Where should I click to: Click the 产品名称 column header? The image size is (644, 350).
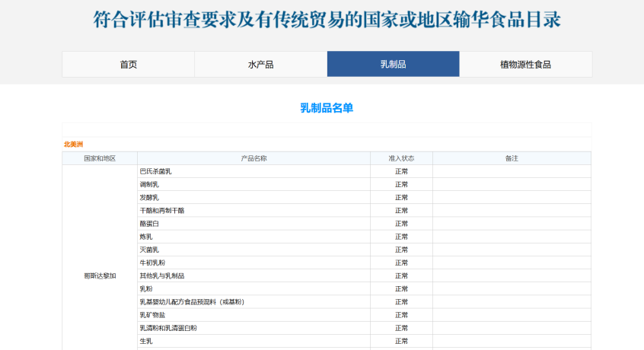pyautogui.click(x=253, y=158)
